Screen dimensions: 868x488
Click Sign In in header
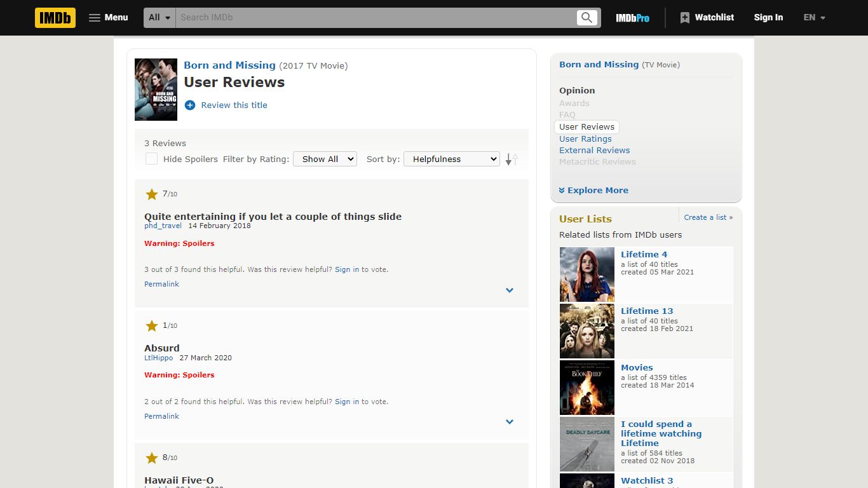[x=768, y=18]
